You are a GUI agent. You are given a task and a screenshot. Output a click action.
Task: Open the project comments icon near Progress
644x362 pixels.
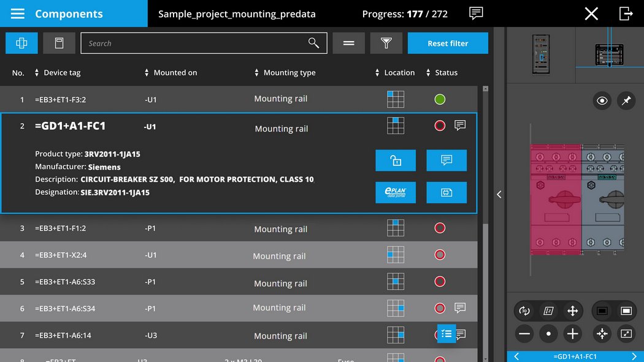click(x=475, y=13)
